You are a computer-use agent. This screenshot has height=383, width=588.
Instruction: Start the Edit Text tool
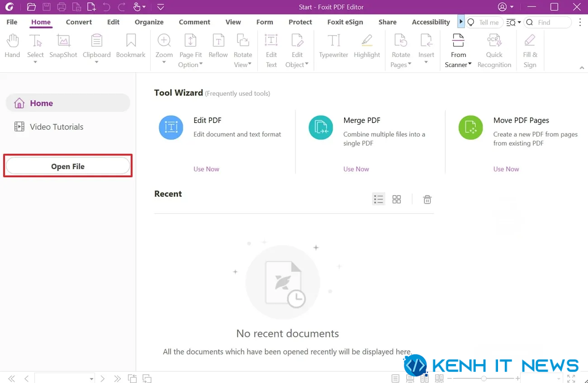(271, 51)
